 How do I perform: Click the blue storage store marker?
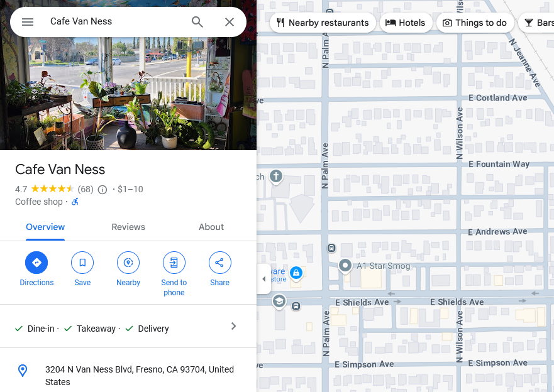coord(296,273)
